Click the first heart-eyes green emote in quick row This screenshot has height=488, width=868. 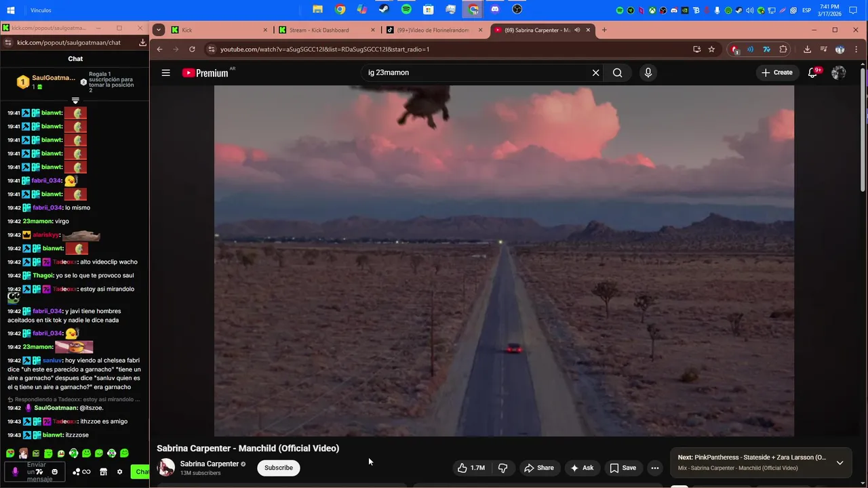[10, 453]
